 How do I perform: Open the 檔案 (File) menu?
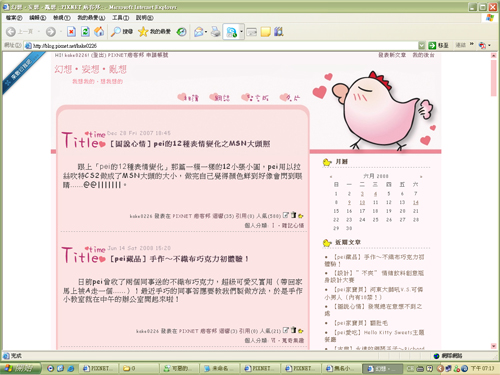(14, 18)
